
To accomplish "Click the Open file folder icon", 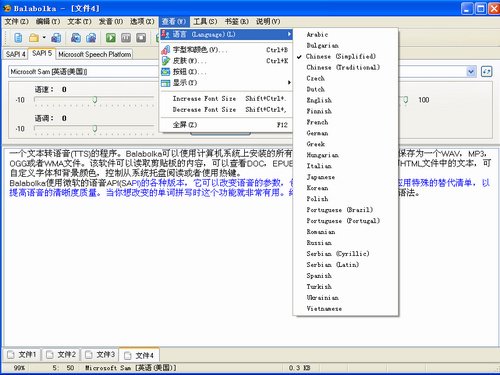I will pyautogui.click(x=34, y=38).
